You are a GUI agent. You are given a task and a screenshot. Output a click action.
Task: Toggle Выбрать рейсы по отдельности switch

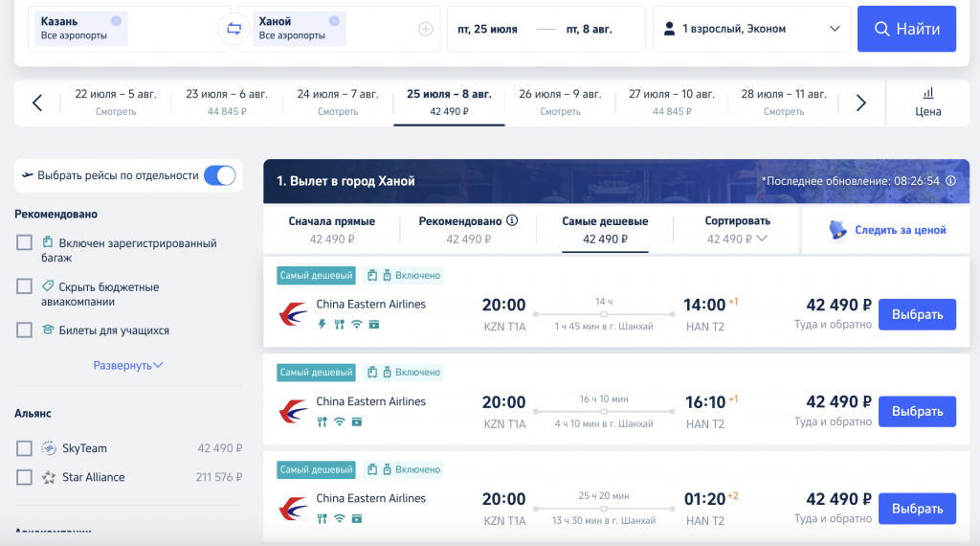coord(220,175)
